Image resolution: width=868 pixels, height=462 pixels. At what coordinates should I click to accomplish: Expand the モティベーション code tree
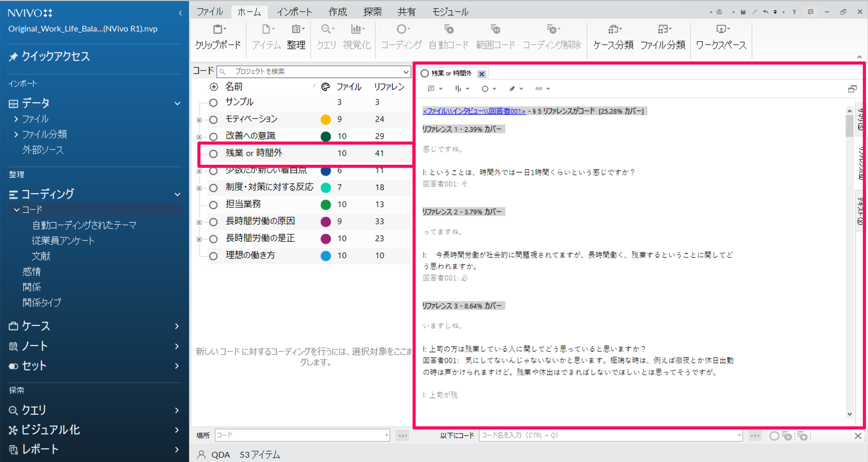coord(199,120)
